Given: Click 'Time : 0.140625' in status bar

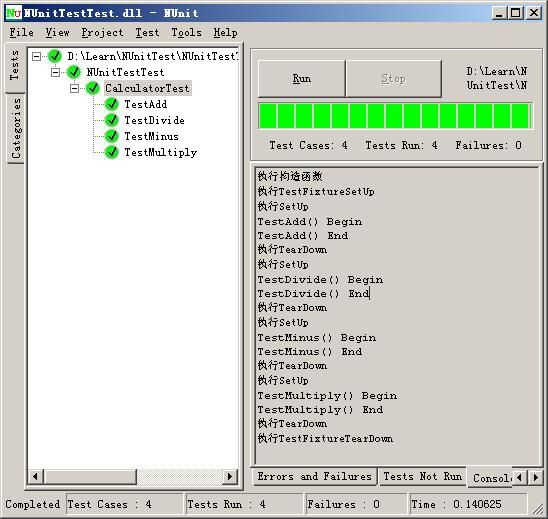Looking at the screenshot, I should [x=468, y=504].
